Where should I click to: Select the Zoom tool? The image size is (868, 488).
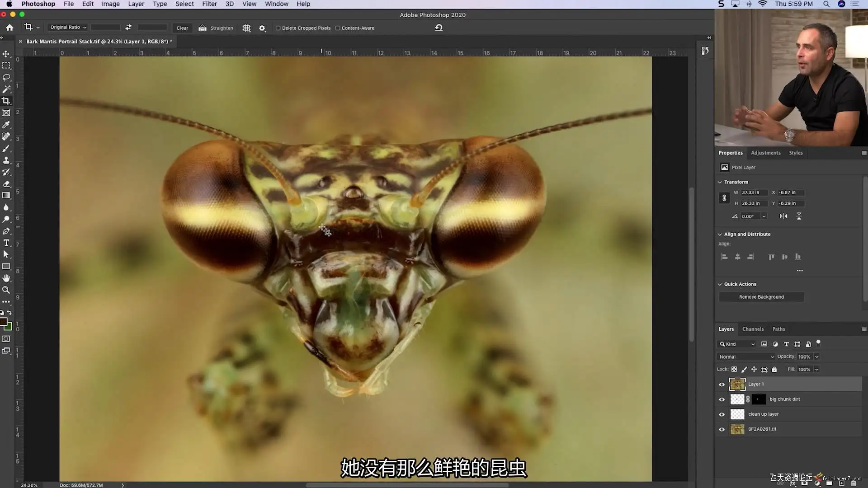[6, 290]
